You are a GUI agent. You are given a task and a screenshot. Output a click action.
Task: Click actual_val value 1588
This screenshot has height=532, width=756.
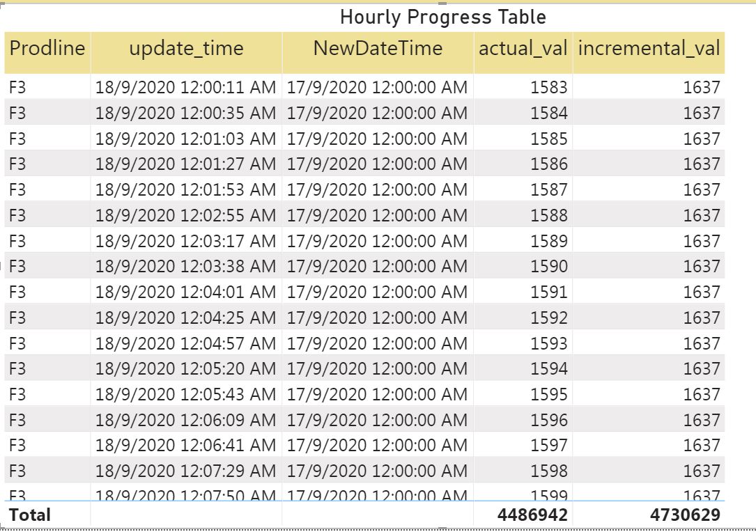(548, 215)
